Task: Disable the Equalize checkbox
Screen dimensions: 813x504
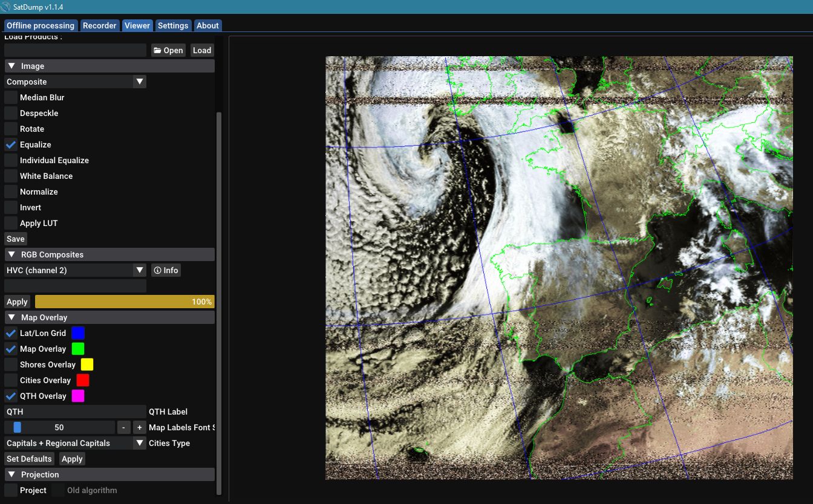Action: (11, 144)
